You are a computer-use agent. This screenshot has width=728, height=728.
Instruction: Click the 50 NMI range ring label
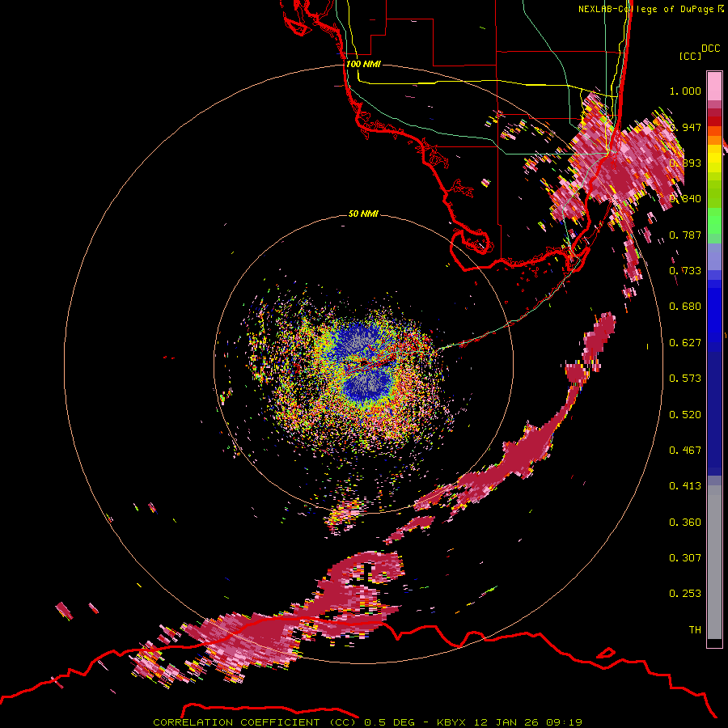click(363, 214)
